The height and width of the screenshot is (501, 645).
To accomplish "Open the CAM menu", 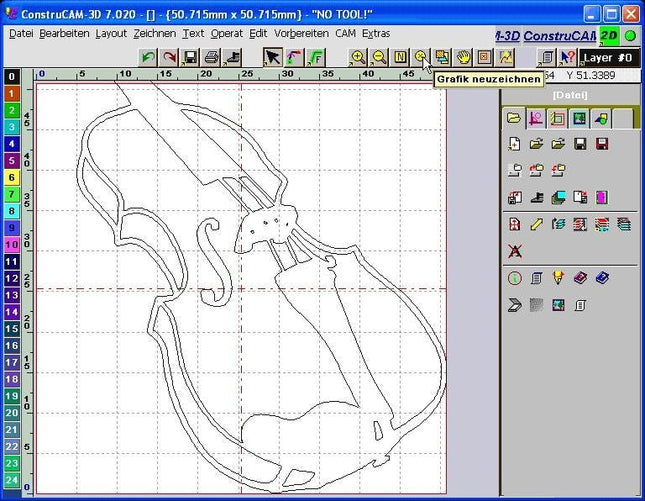I will (346, 33).
